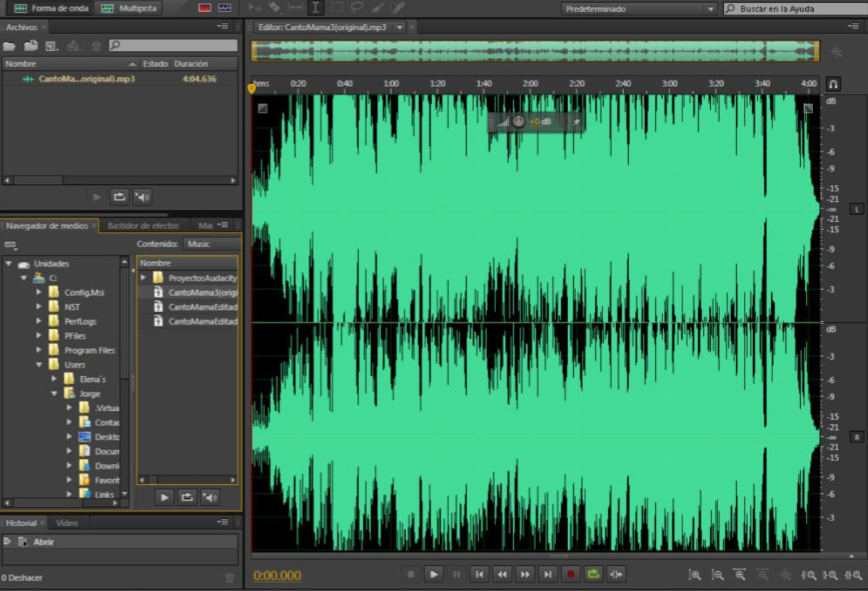Switch to the Bastidor de efectos tab

(x=143, y=226)
